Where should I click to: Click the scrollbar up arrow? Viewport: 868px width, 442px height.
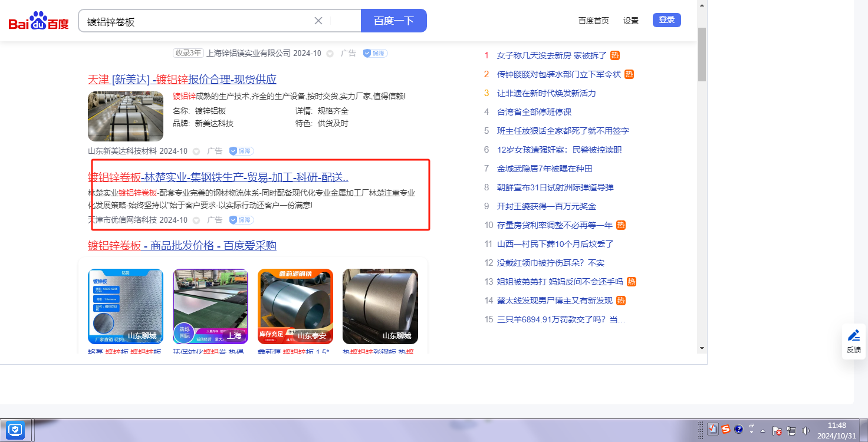tap(702, 5)
